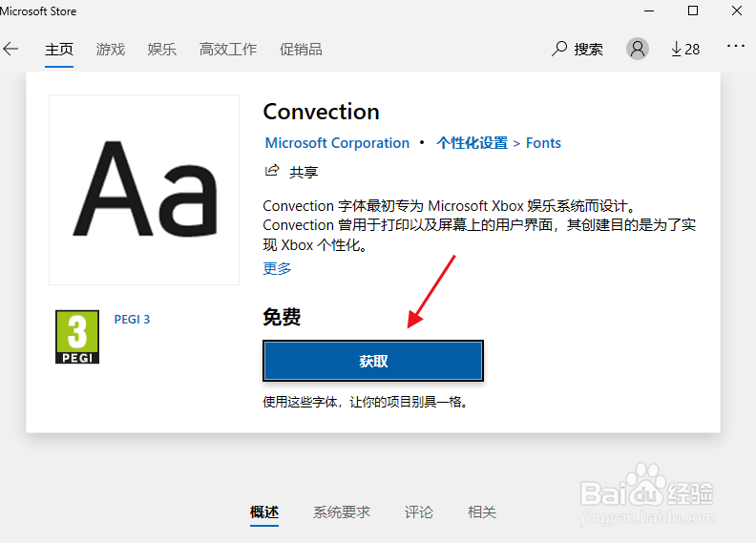Image resolution: width=756 pixels, height=543 pixels.
Task: Click the PEGI 3 rating badge
Action: (x=77, y=337)
